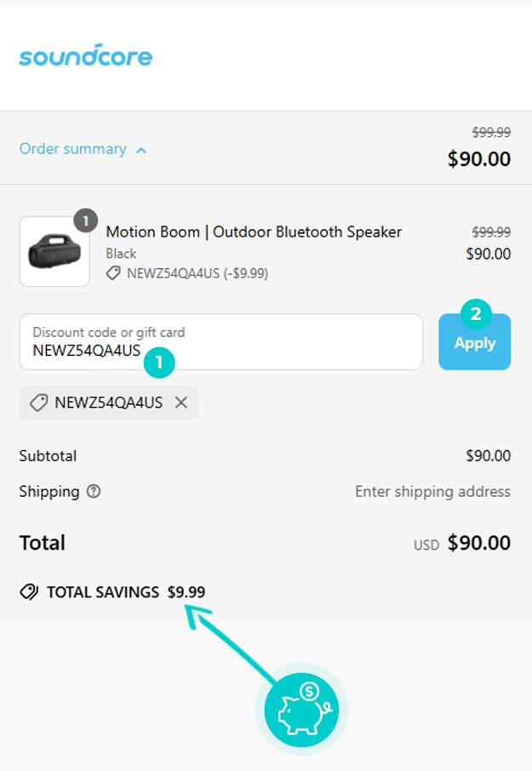Click the piggy bank savings icon
Image resolution: width=532 pixels, height=771 pixels.
pyautogui.click(x=301, y=710)
